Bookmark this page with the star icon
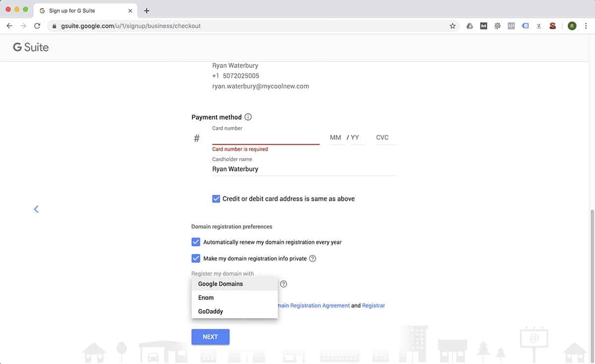The width and height of the screenshot is (595, 364). tap(452, 26)
